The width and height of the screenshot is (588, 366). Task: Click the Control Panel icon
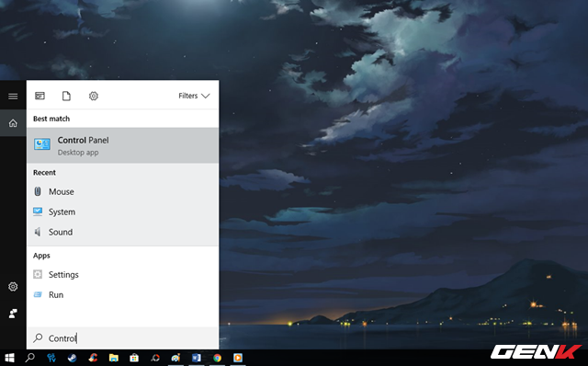(42, 144)
